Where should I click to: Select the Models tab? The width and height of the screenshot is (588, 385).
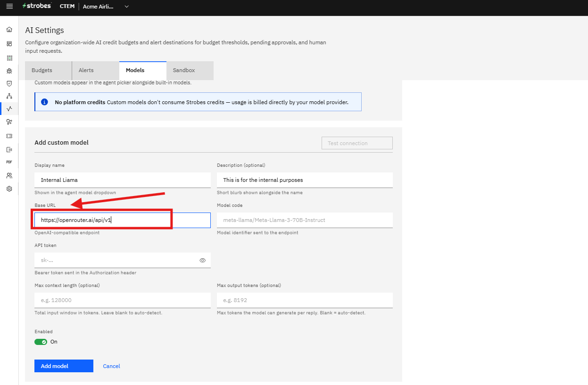[142, 70]
